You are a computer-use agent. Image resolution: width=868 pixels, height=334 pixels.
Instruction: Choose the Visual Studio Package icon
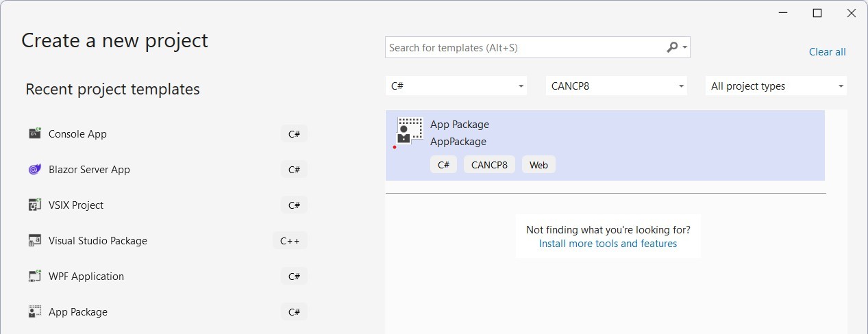point(35,240)
